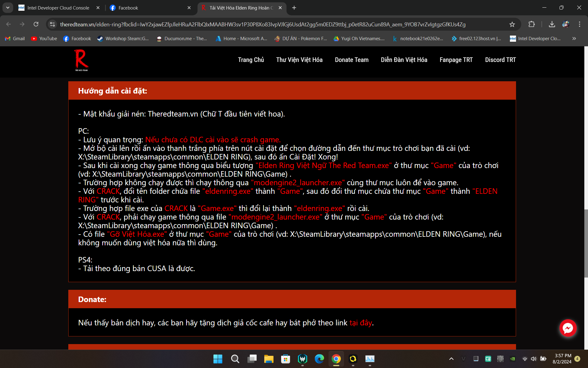Open notebook21e0262e bookmark

(x=418, y=39)
